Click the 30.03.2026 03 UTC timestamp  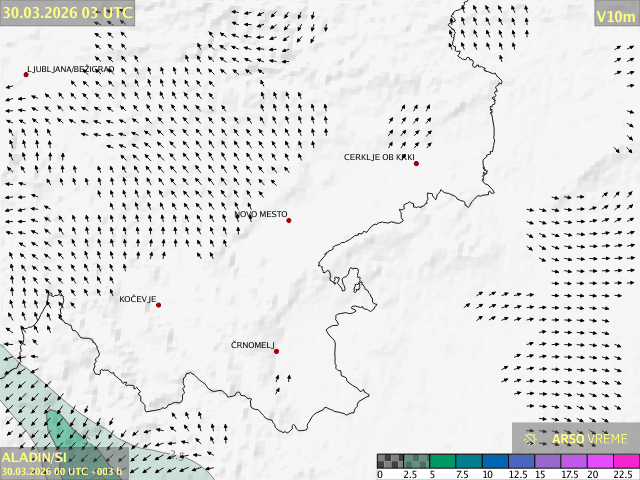(66, 13)
